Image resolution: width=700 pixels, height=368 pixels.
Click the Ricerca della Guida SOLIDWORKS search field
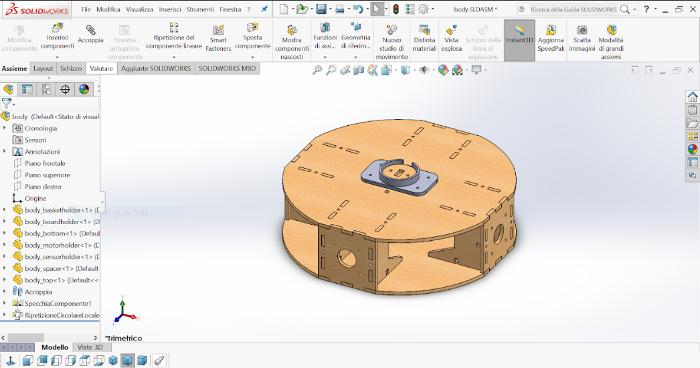pos(573,9)
